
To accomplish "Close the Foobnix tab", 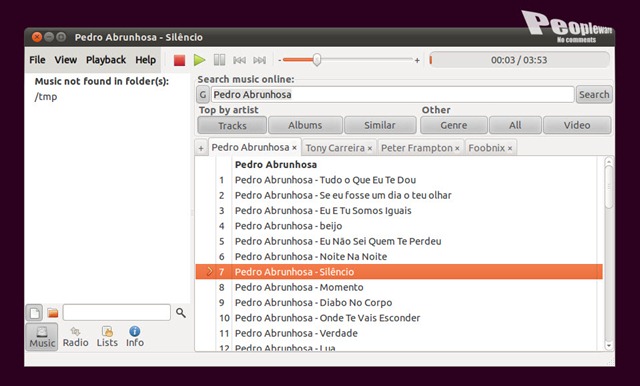I will coord(510,149).
